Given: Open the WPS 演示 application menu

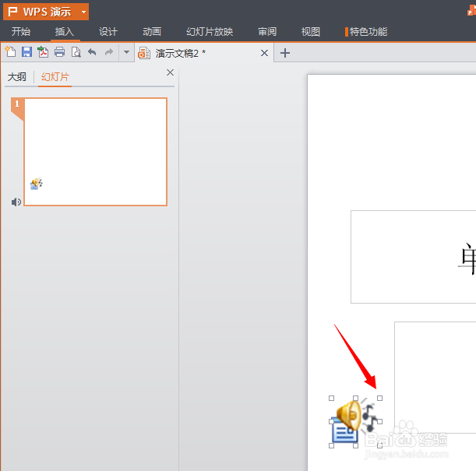Looking at the screenshot, I should click(46, 12).
